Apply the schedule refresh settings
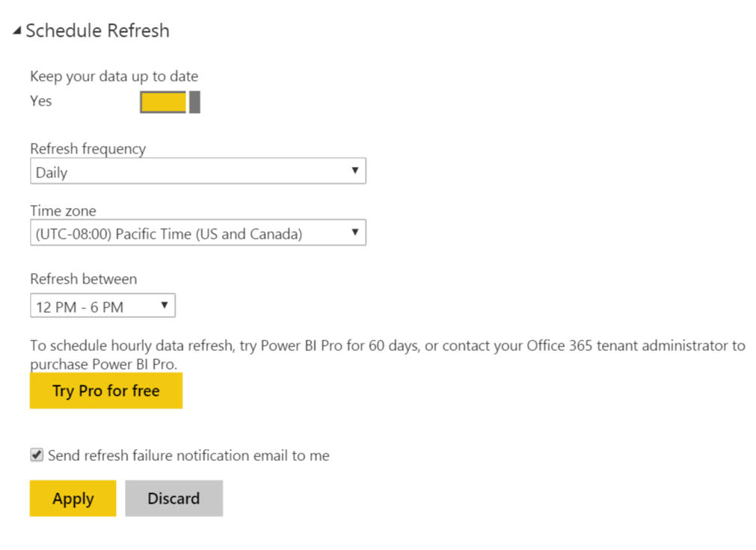Image resolution: width=756 pixels, height=550 pixels. [x=73, y=498]
